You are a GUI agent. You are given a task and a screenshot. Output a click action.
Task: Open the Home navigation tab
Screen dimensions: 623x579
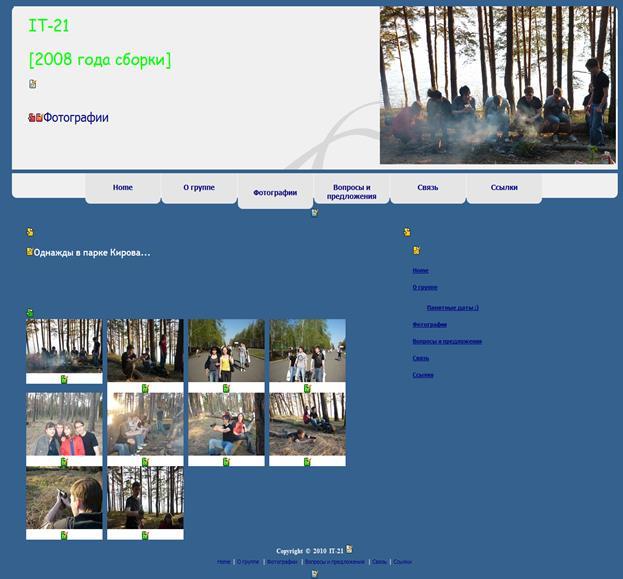123,187
